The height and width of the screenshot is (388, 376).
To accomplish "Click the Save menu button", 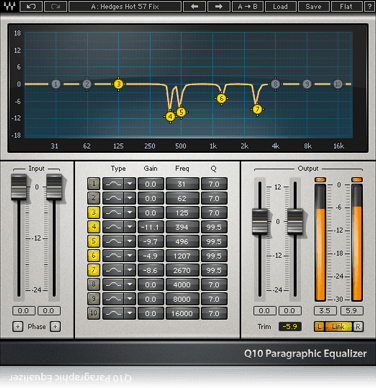I will (313, 6).
